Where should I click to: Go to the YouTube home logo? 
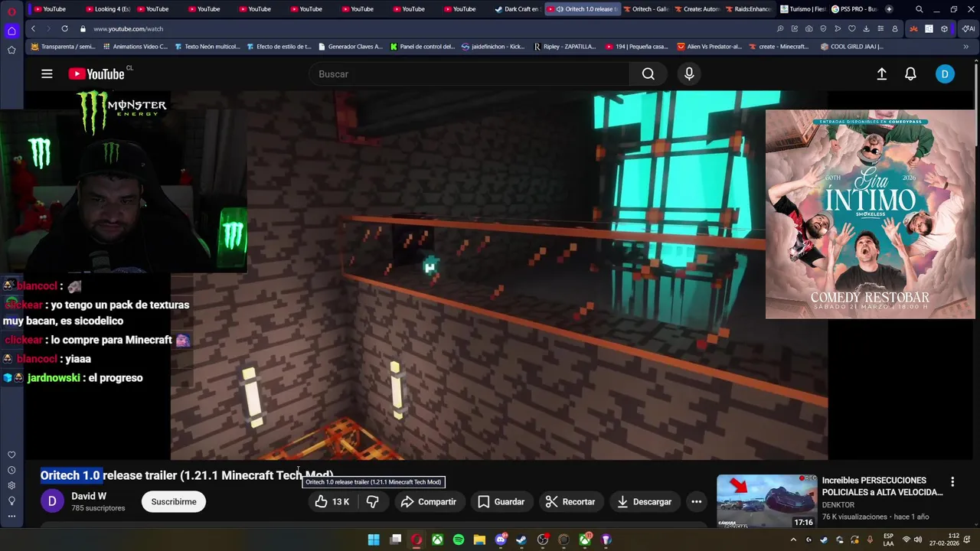[x=96, y=74]
